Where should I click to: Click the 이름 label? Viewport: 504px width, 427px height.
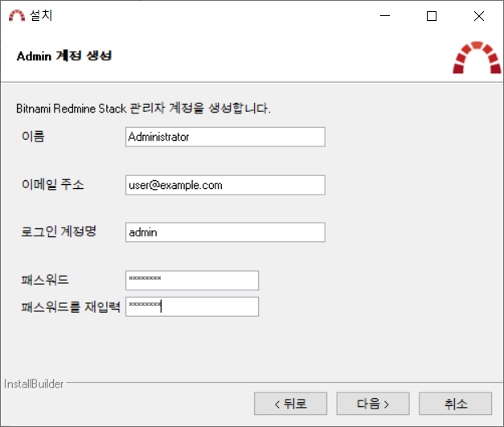pyautogui.click(x=33, y=137)
